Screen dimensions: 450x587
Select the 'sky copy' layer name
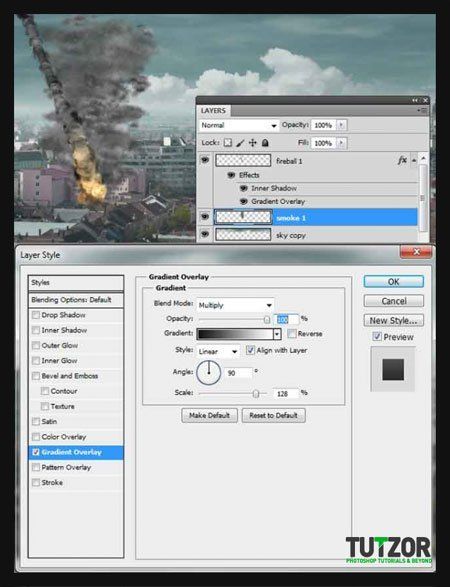pyautogui.click(x=291, y=235)
